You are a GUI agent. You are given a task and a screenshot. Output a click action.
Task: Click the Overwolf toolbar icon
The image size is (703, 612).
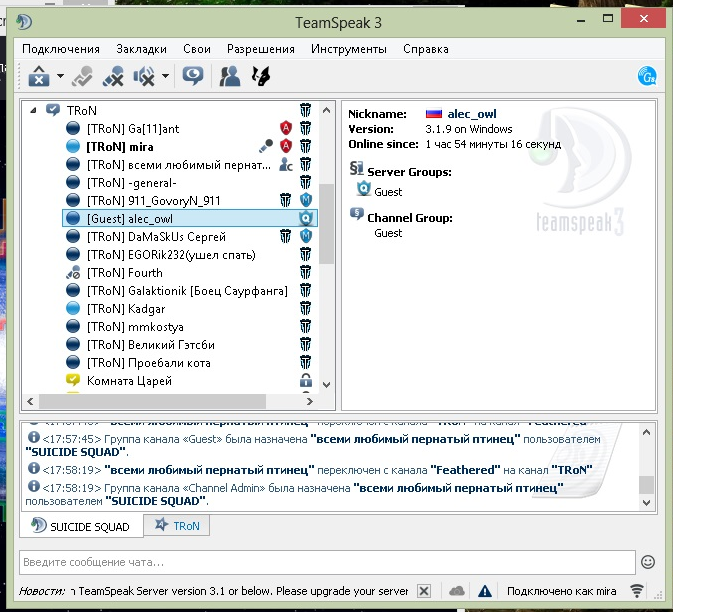pos(260,76)
